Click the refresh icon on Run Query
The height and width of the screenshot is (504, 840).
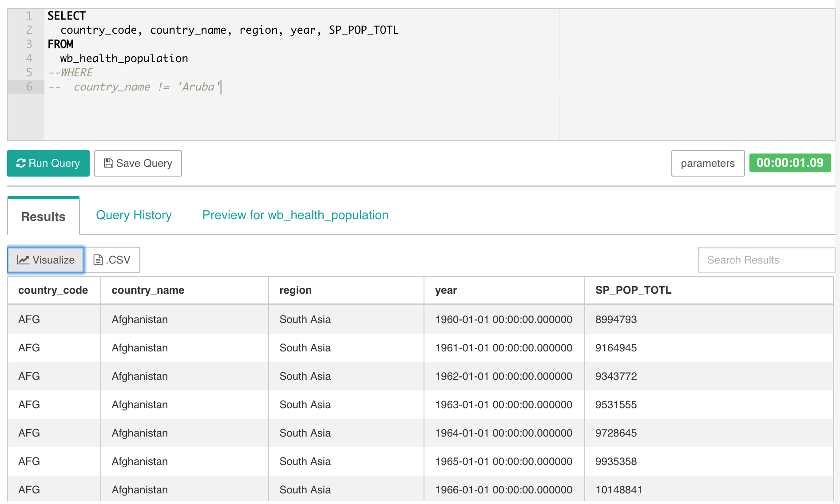[x=21, y=163]
